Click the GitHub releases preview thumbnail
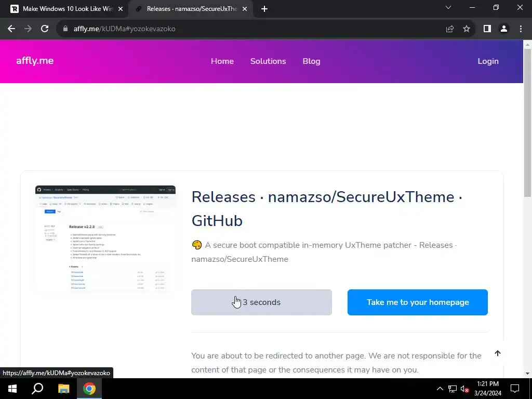 coord(105,238)
